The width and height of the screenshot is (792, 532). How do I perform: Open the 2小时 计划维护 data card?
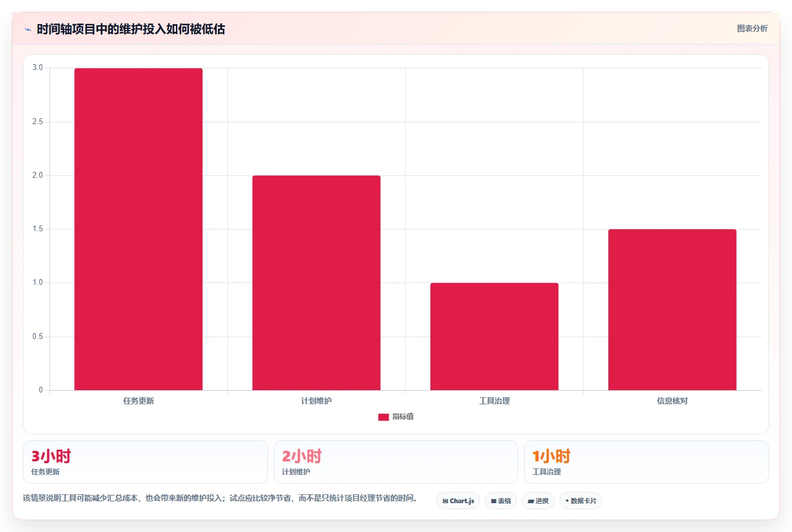pos(396,462)
